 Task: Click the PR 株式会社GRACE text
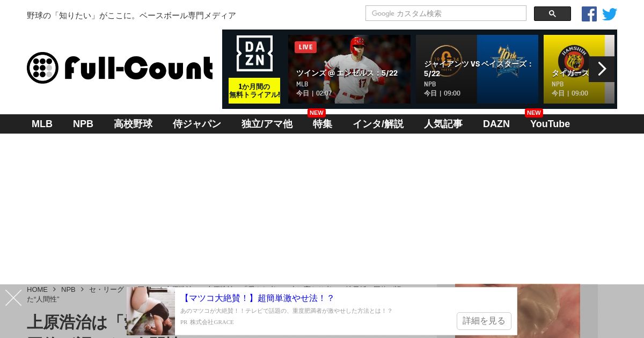tap(207, 322)
